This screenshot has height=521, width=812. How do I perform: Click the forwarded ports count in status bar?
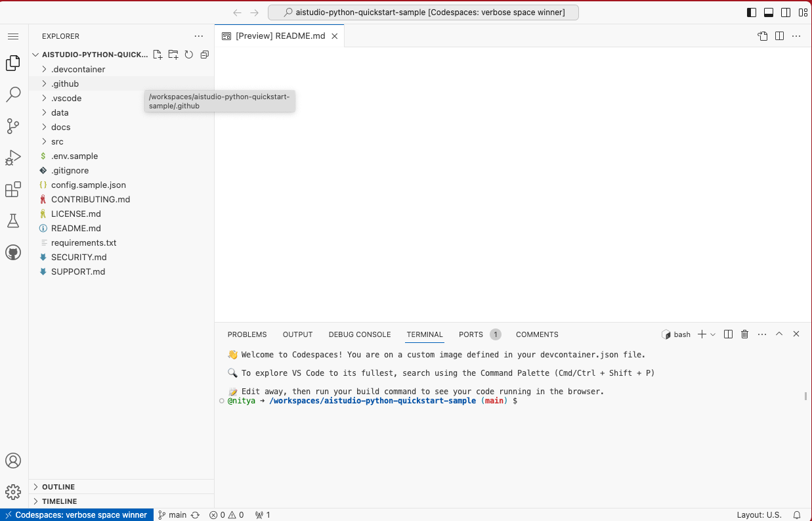[x=263, y=515]
